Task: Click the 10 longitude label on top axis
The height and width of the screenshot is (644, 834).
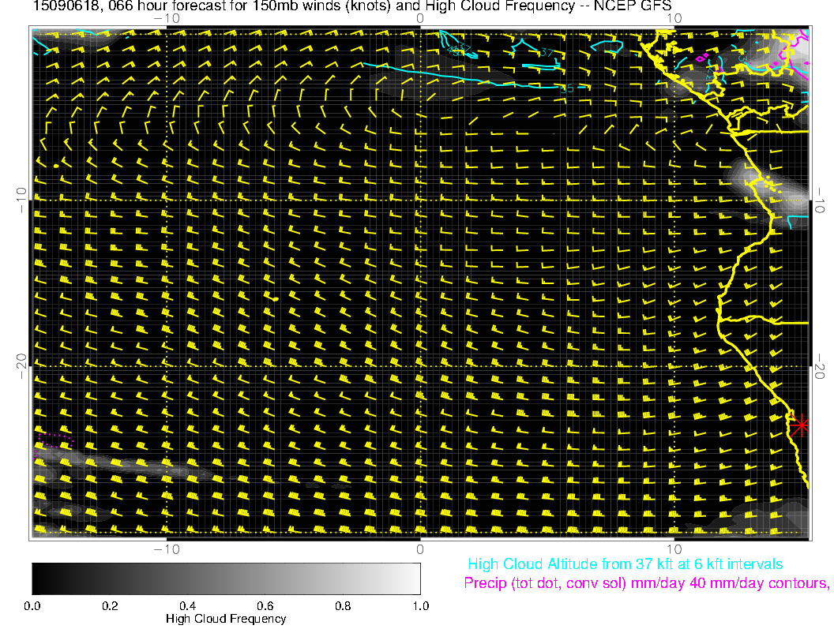Action: tap(674, 17)
